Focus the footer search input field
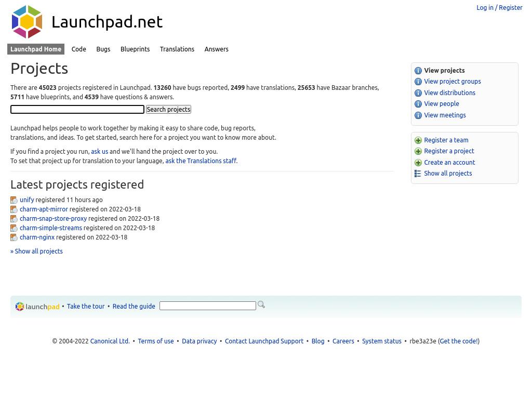The width and height of the screenshot is (532, 399). point(208,305)
